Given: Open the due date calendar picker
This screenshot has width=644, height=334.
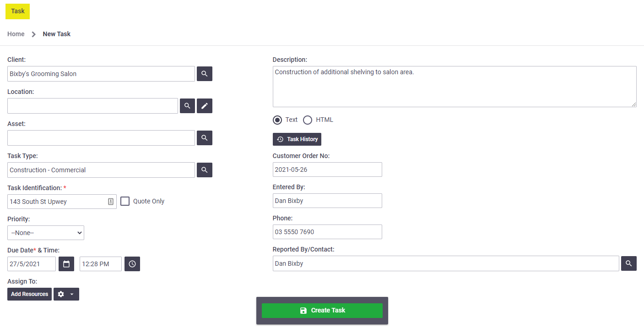Looking at the screenshot, I should (66, 264).
